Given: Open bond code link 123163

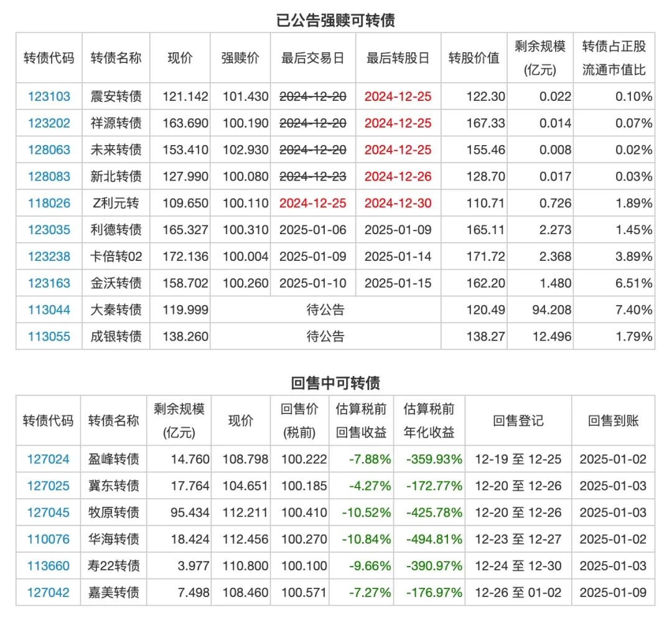Looking at the screenshot, I should 49,283.
